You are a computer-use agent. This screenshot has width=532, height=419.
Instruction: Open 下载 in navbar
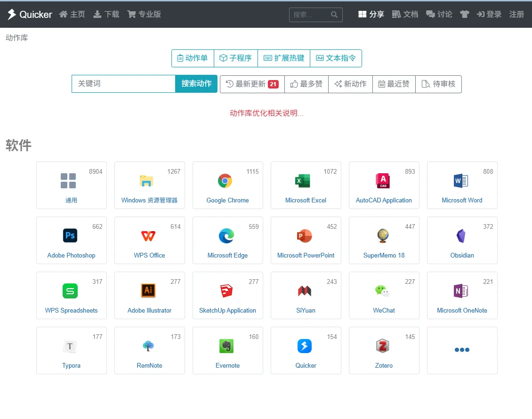click(106, 14)
